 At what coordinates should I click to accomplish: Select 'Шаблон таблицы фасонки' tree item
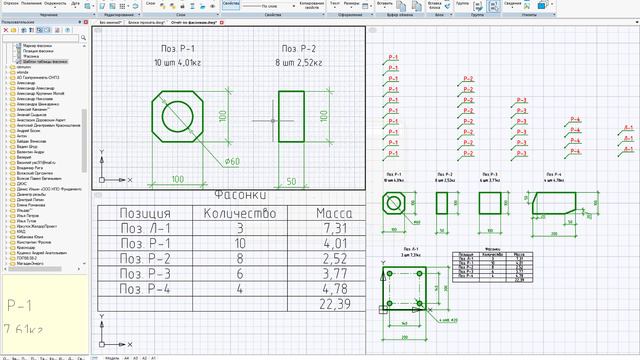[45, 62]
